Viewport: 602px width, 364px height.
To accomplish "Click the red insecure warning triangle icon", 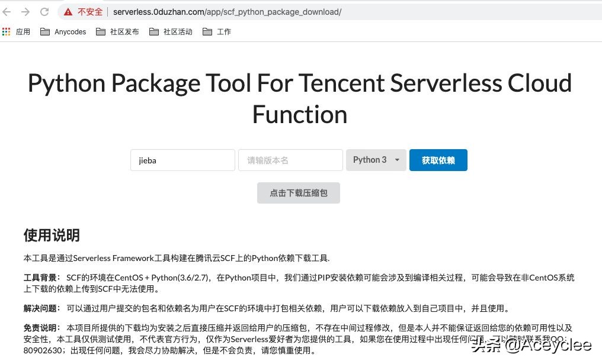I will 68,12.
